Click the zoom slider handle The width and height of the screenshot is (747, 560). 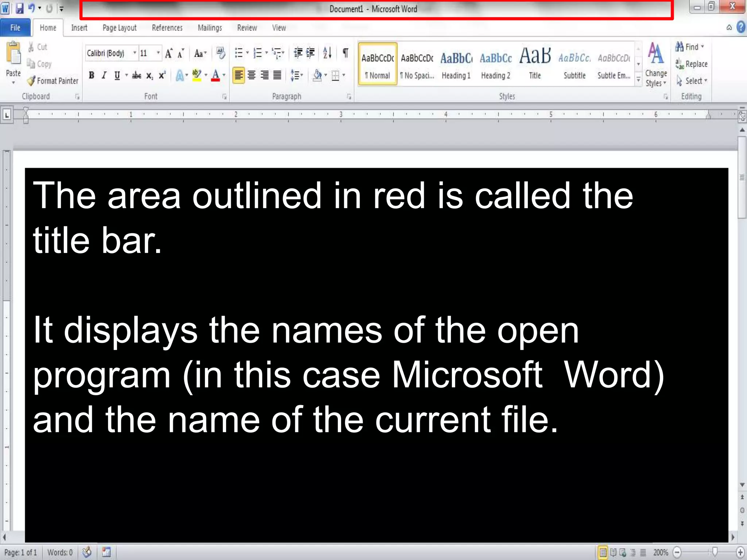click(715, 552)
